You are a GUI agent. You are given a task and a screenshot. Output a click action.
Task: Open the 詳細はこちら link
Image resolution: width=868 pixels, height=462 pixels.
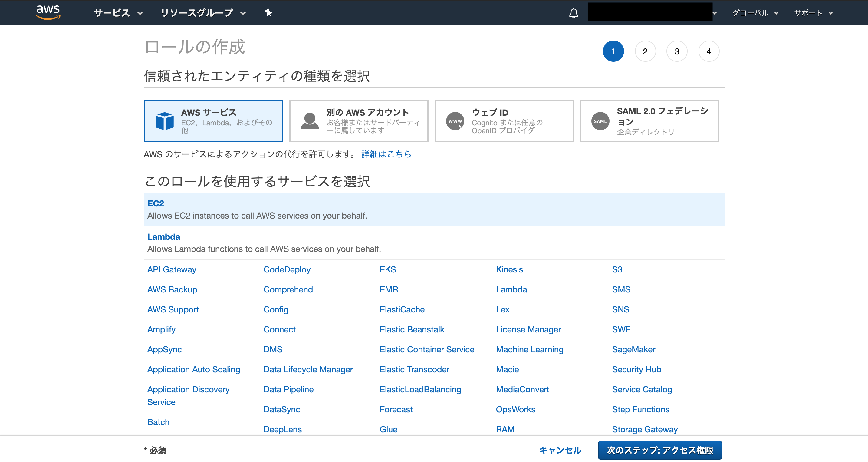386,154
